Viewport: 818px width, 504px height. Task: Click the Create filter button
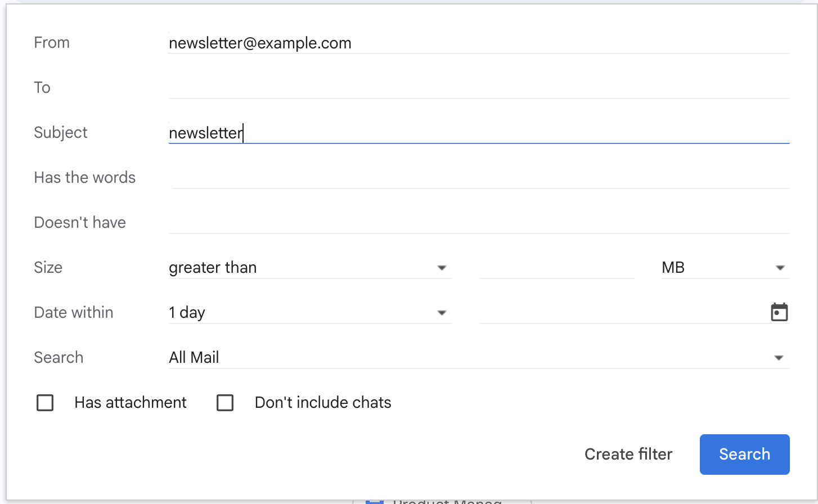click(628, 454)
